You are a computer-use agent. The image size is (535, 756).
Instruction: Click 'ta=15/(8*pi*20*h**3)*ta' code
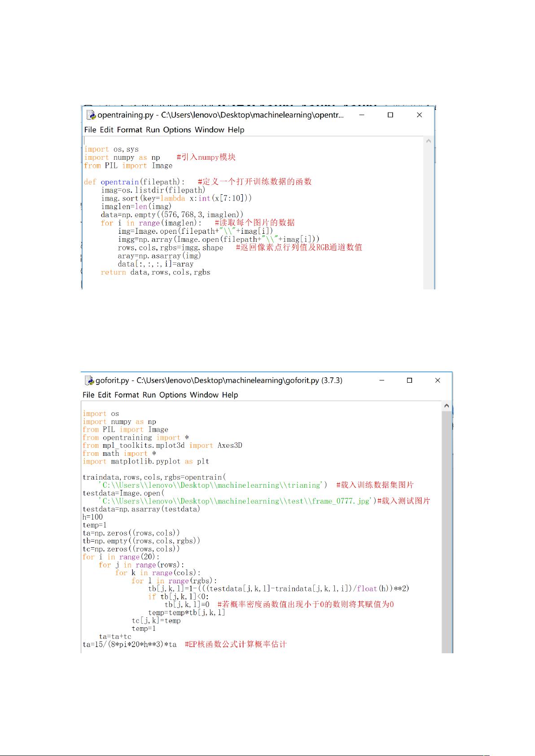pyautogui.click(x=130, y=644)
